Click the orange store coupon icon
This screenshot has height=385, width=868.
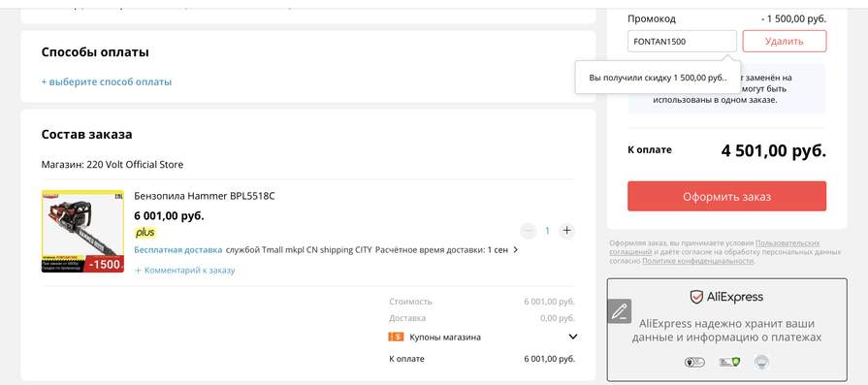(396, 337)
